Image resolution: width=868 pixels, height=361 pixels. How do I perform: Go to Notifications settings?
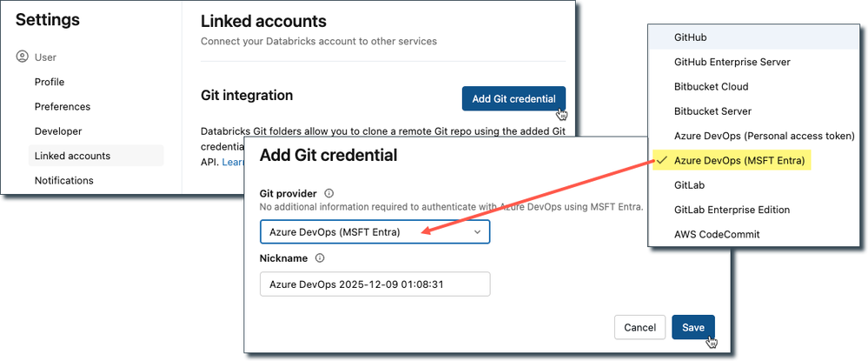pos(63,180)
